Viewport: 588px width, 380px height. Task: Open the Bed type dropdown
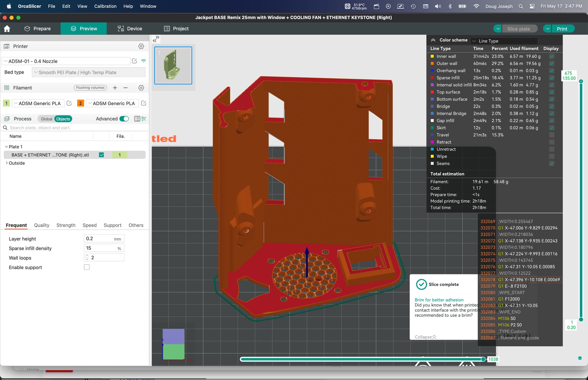(89, 73)
